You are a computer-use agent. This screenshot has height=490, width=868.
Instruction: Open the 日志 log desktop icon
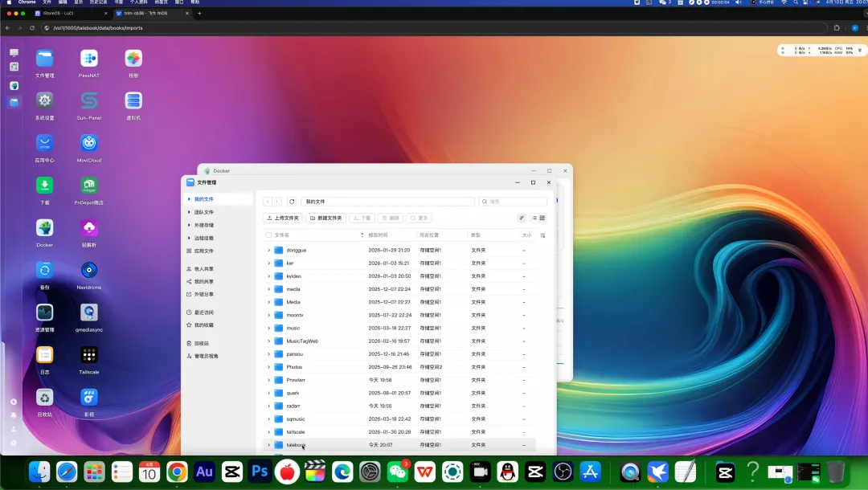(45, 355)
